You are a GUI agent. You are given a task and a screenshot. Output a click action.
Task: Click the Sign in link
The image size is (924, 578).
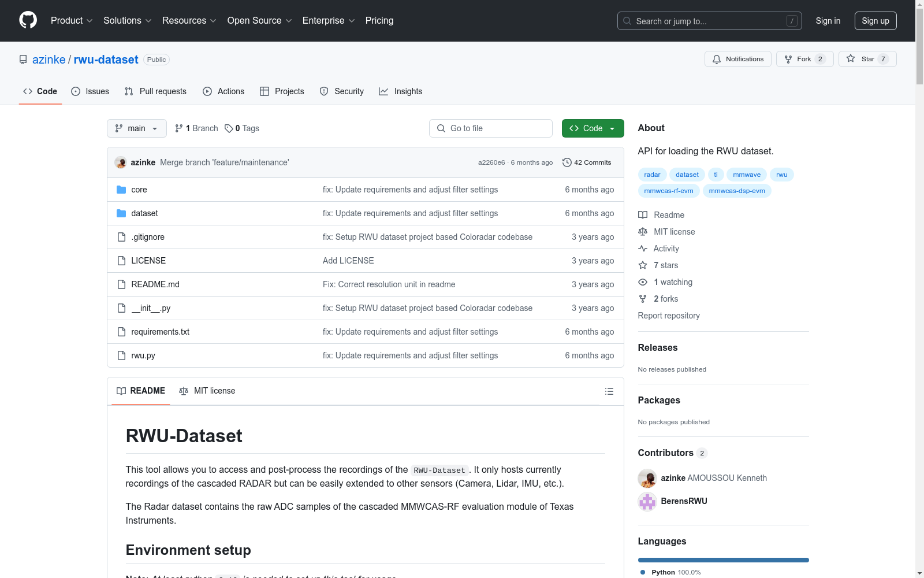828,21
